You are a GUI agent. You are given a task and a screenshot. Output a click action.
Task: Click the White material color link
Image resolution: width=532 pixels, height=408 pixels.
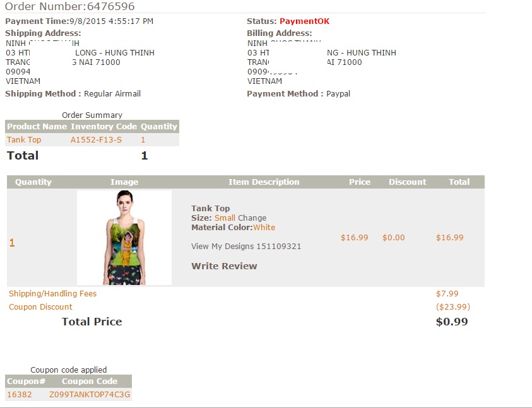[264, 228]
